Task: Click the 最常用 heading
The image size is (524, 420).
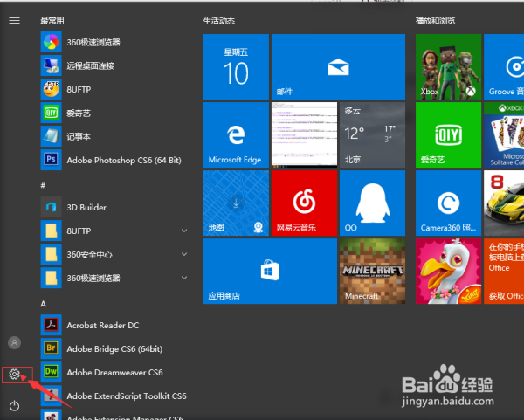Action: pyautogui.click(x=52, y=21)
